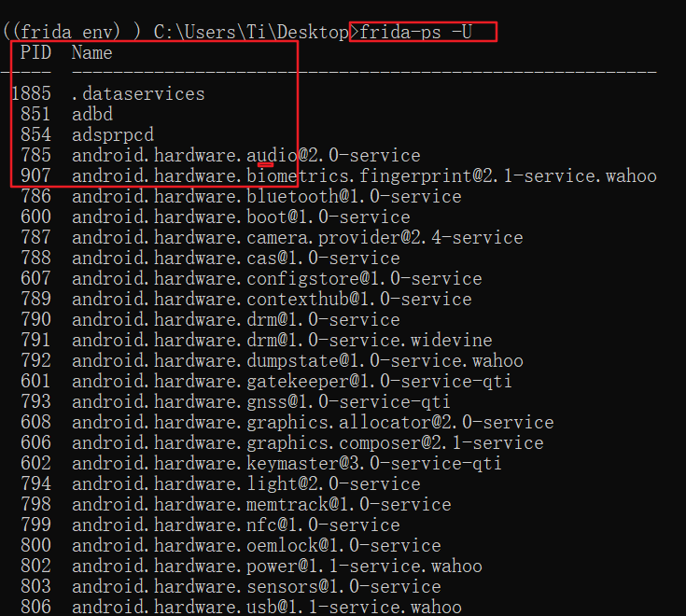This screenshot has height=616, width=686.
Task: Click PID value 791
Action: [35, 341]
